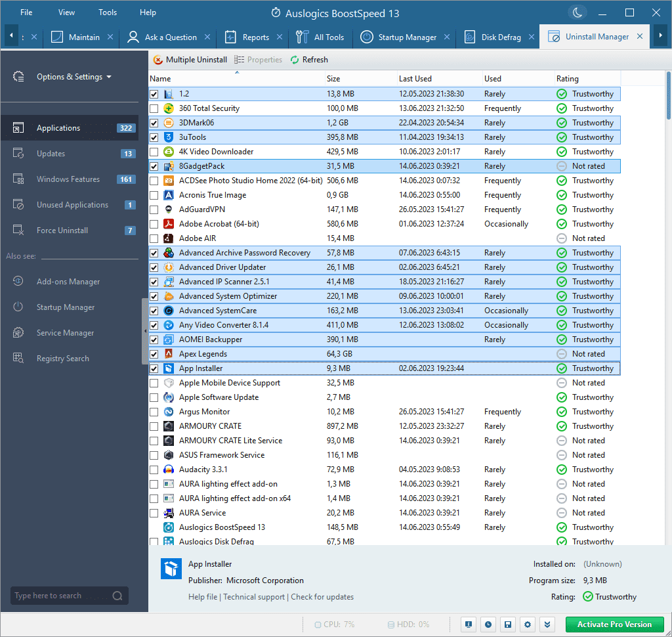Image resolution: width=672 pixels, height=637 pixels.
Task: Check the ARMOURY CRATE checkbox
Action: coord(154,426)
